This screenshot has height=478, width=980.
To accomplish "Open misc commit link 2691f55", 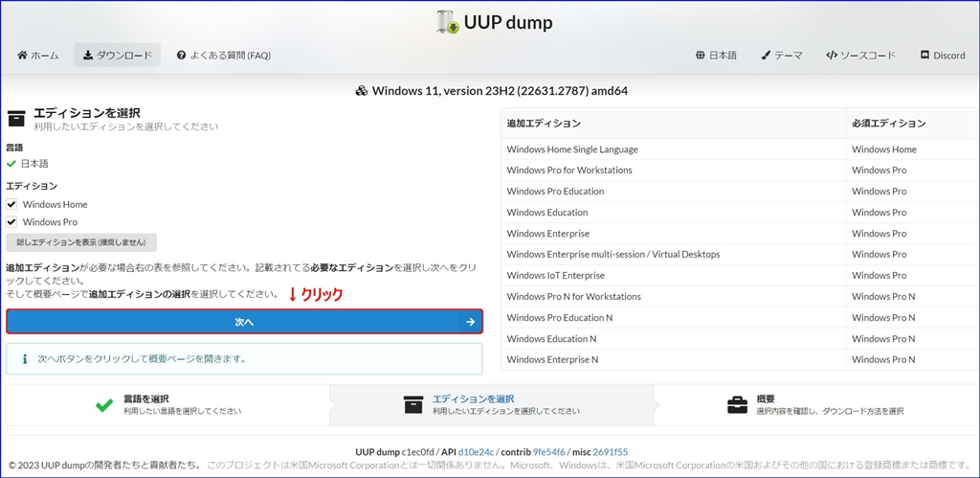I will tap(610, 452).
